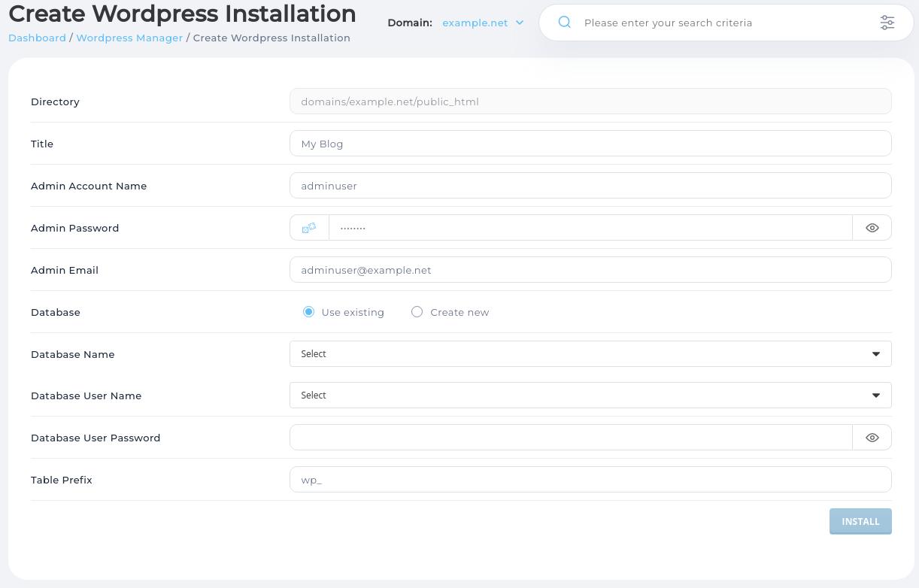Click the Database Name dropdown arrow
Image resolution: width=919 pixels, height=588 pixels.
point(875,353)
